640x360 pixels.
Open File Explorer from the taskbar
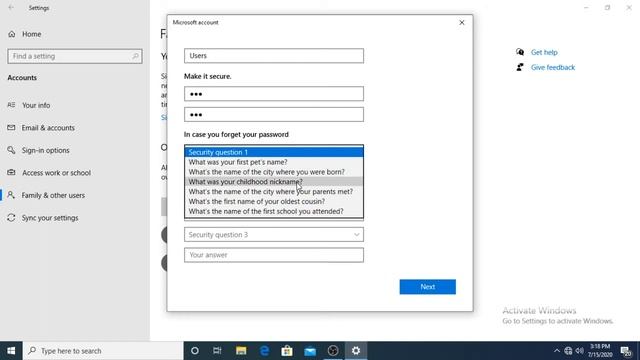(x=241, y=351)
